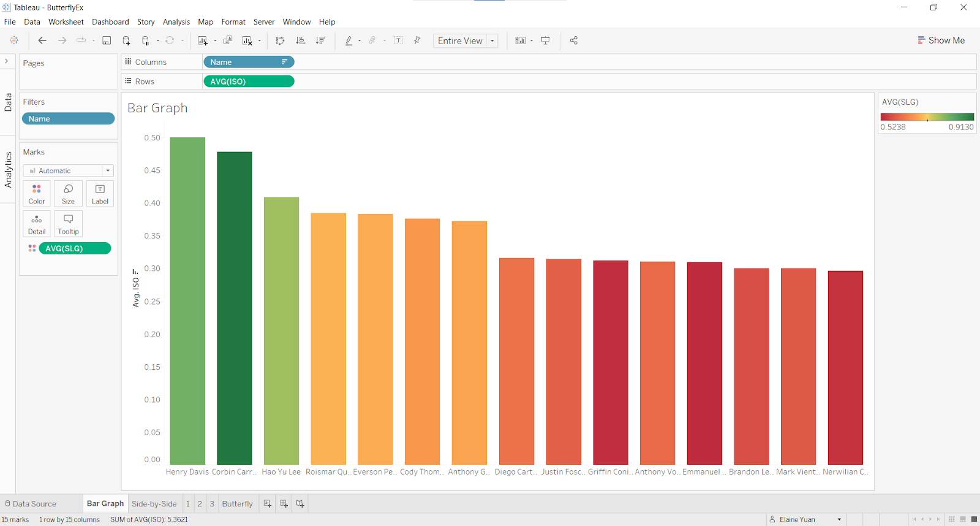Screen dimensions: 980x526
Task: Click the Name pill on Columns shelf
Action: tap(249, 62)
